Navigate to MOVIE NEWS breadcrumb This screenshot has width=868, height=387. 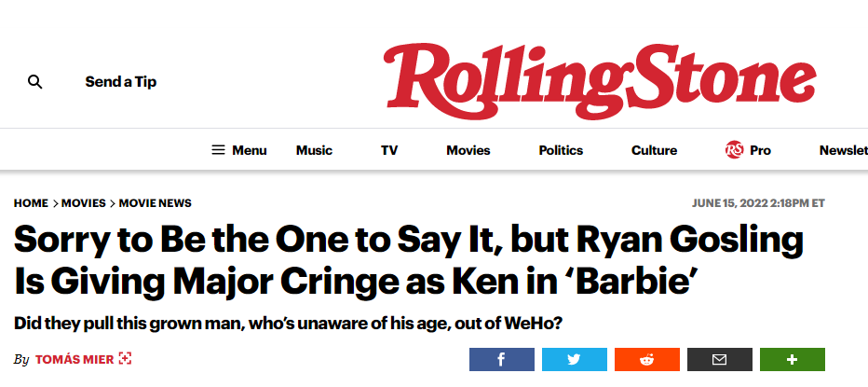click(x=155, y=203)
